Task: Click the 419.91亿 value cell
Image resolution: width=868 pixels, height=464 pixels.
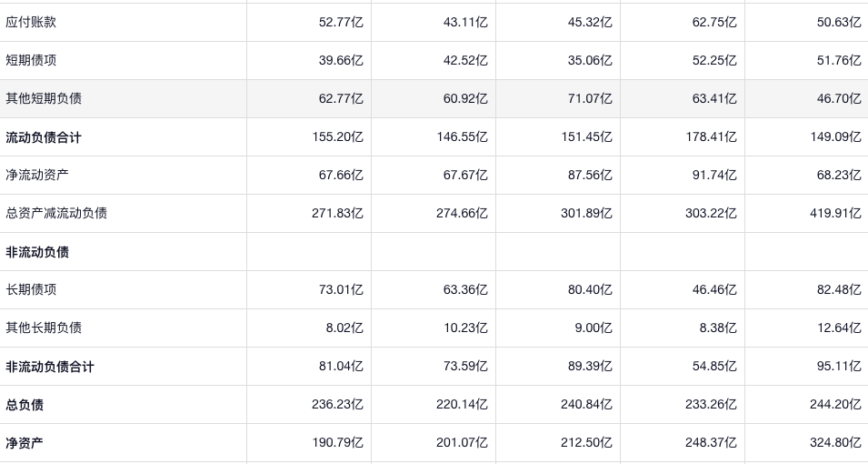Action: 835,213
